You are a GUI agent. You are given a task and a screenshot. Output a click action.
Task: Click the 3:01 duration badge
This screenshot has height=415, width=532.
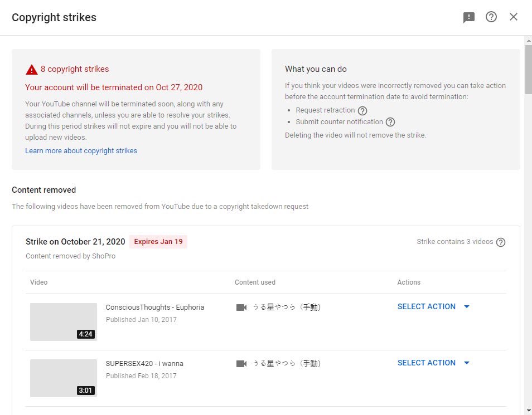[x=85, y=390]
